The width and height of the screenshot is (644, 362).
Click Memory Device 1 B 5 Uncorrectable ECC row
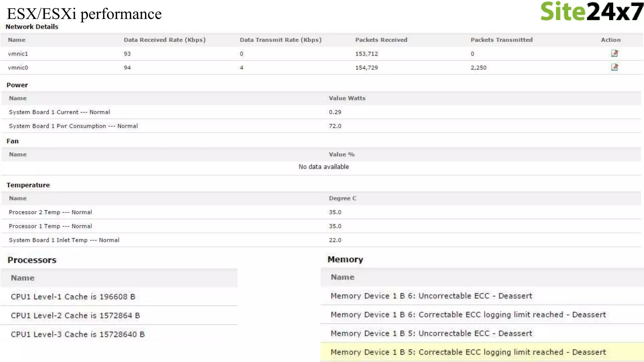click(x=482, y=333)
